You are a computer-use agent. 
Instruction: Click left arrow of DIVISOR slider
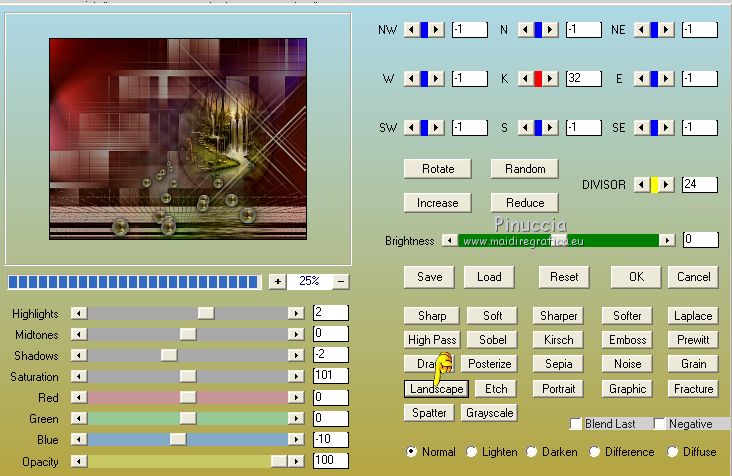click(640, 185)
